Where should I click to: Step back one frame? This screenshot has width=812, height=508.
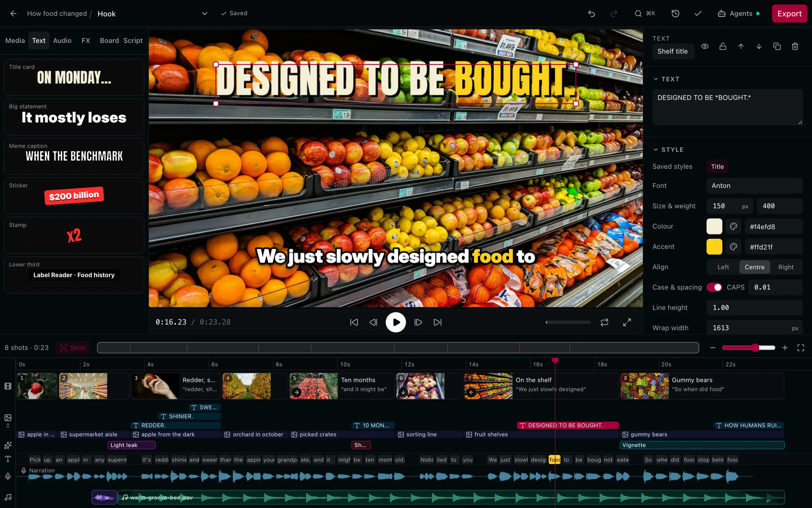[x=373, y=322]
